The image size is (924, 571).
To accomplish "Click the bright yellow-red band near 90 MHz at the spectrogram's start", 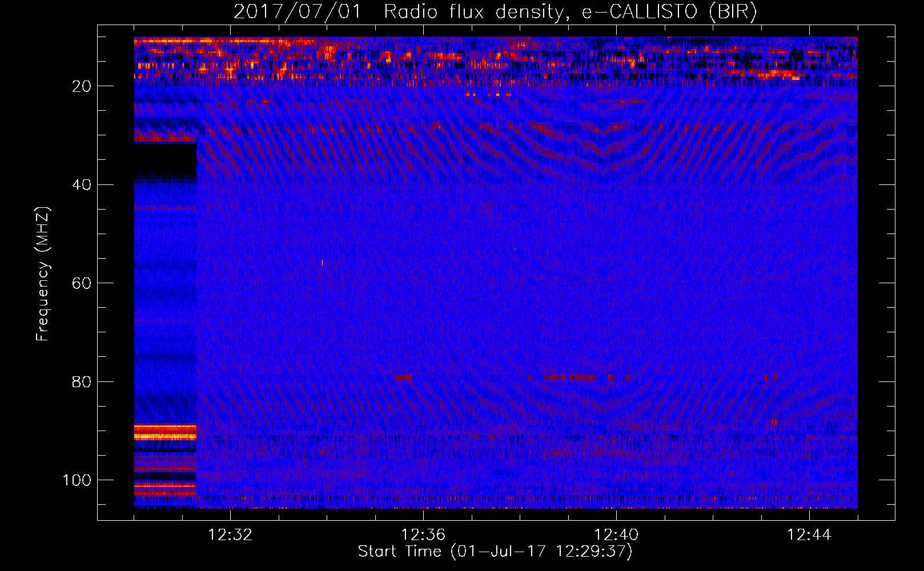I will pyautogui.click(x=166, y=432).
